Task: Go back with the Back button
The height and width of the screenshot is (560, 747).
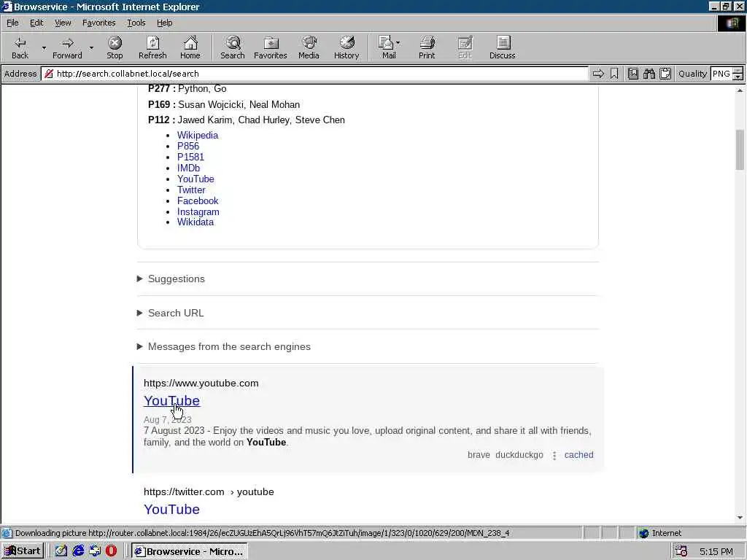Action: [x=20, y=47]
